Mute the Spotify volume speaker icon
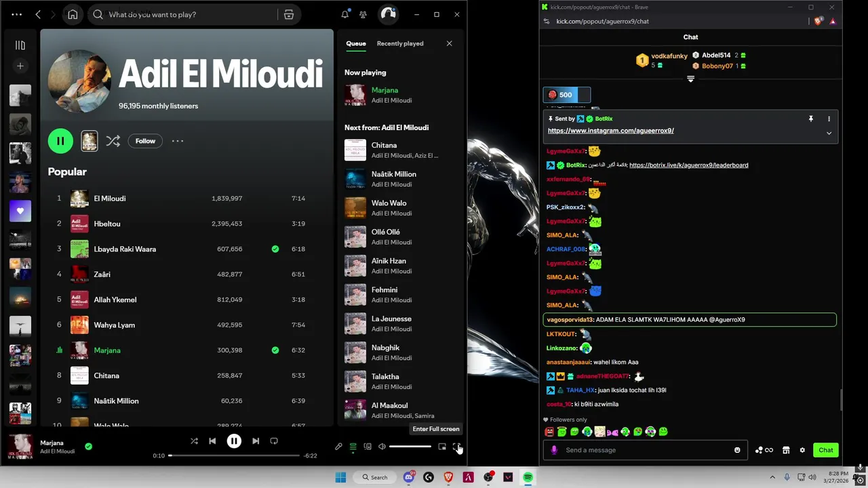Image resolution: width=868 pixels, height=488 pixels. pyautogui.click(x=382, y=447)
